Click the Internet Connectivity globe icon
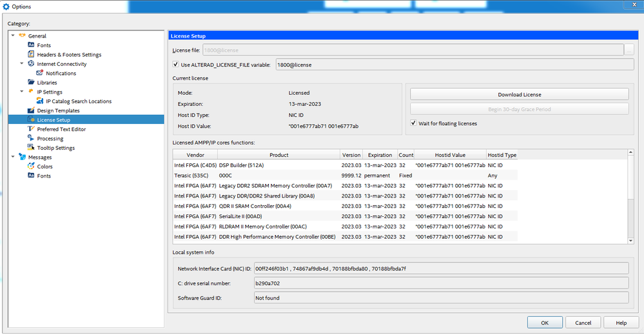Viewport: 644px width, 335px height. tap(31, 64)
